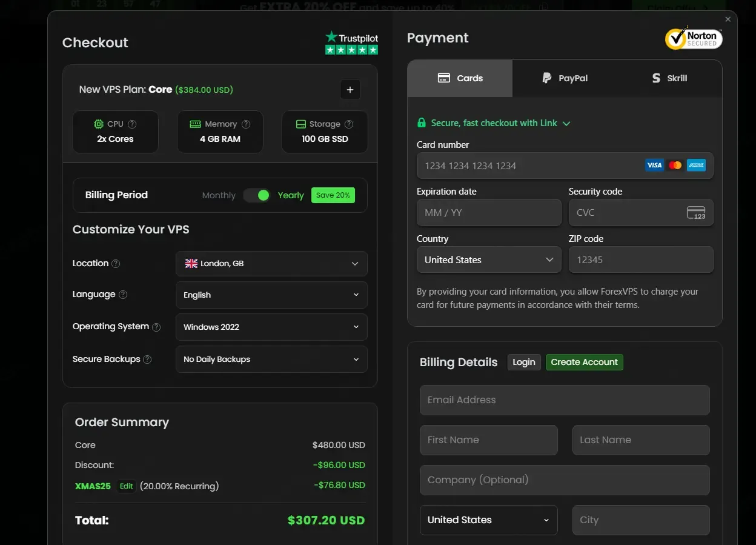Image resolution: width=756 pixels, height=545 pixels.
Task: Click the ($384.00 USD) plan price text
Action: 204,90
